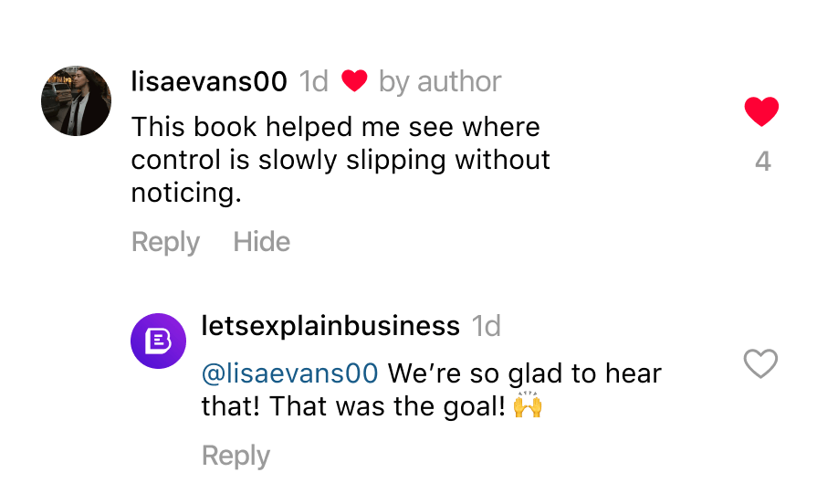817x504 pixels.
Task: Reply to the letsexplainbusiness comment
Action: (236, 456)
